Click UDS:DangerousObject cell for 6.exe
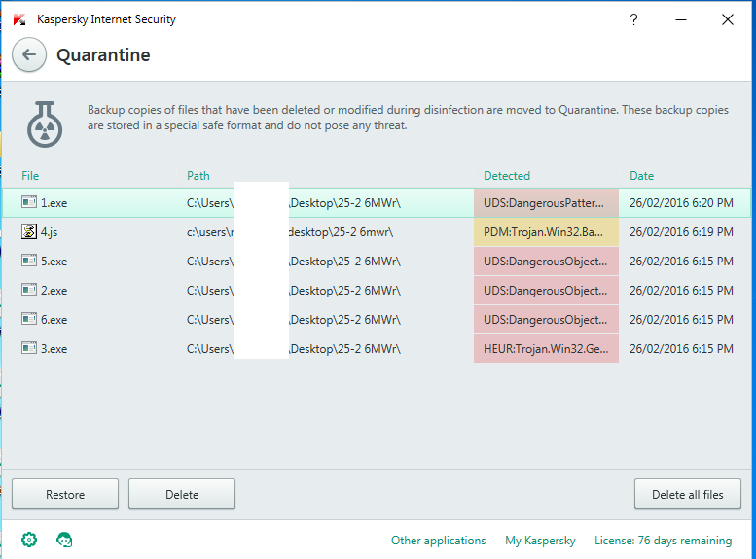The height and width of the screenshot is (559, 756). 546,320
